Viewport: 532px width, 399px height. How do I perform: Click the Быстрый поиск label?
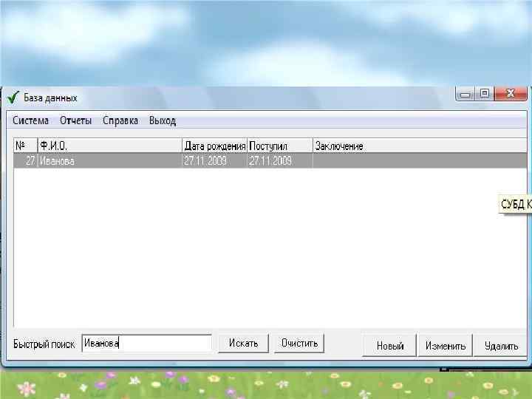click(44, 344)
